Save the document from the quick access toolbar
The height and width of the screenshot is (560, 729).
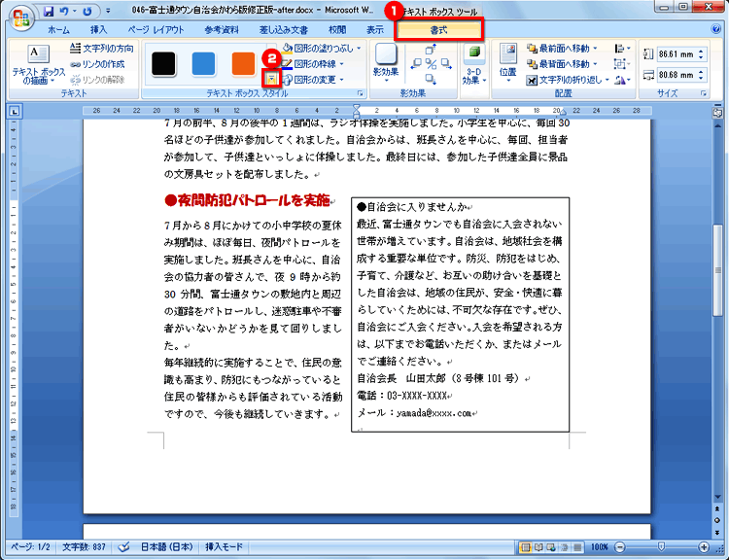(x=49, y=11)
